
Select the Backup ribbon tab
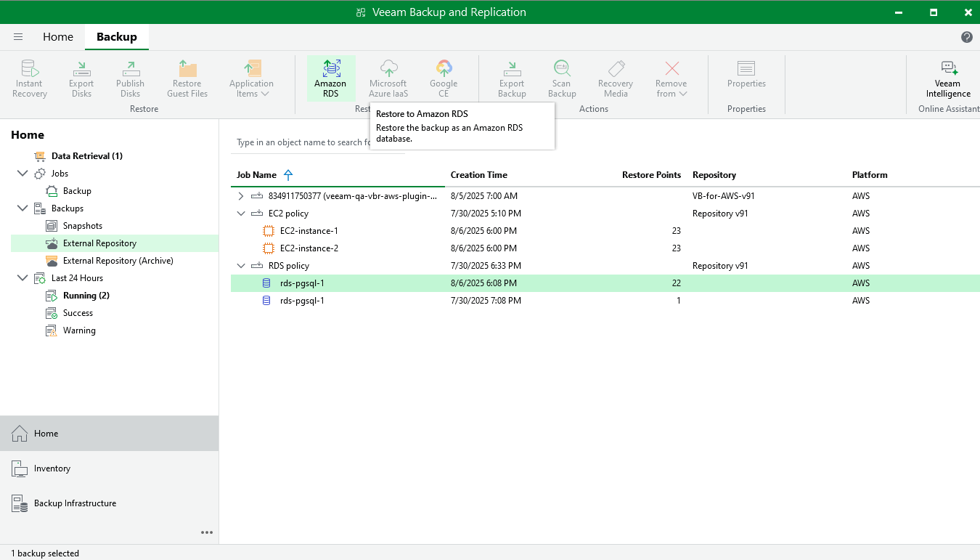pyautogui.click(x=117, y=37)
